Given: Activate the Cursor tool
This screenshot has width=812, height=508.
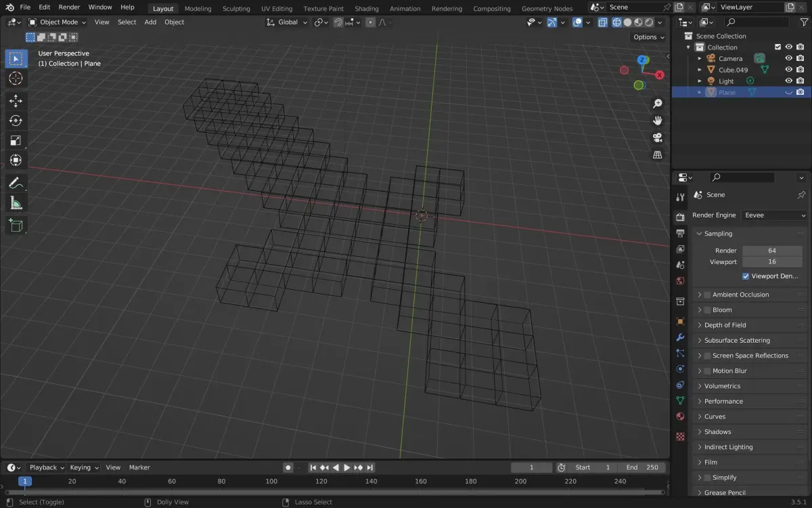Looking at the screenshot, I should click(x=16, y=79).
